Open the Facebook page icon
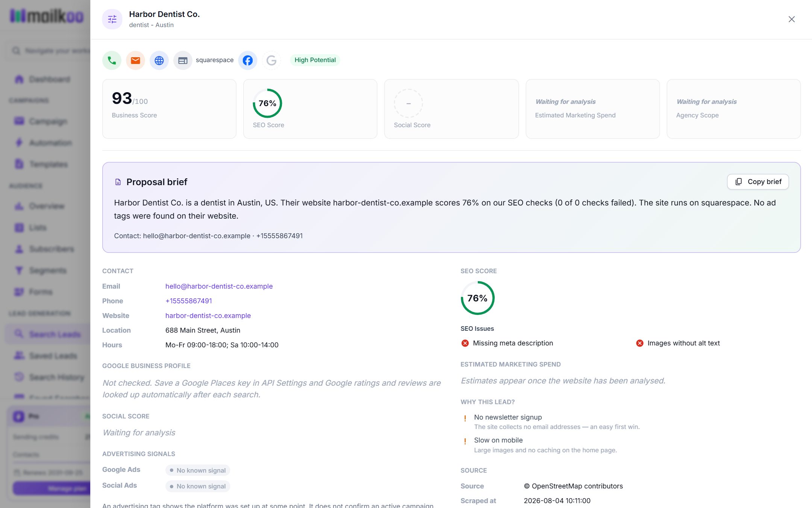This screenshot has height=508, width=812. coord(248,60)
